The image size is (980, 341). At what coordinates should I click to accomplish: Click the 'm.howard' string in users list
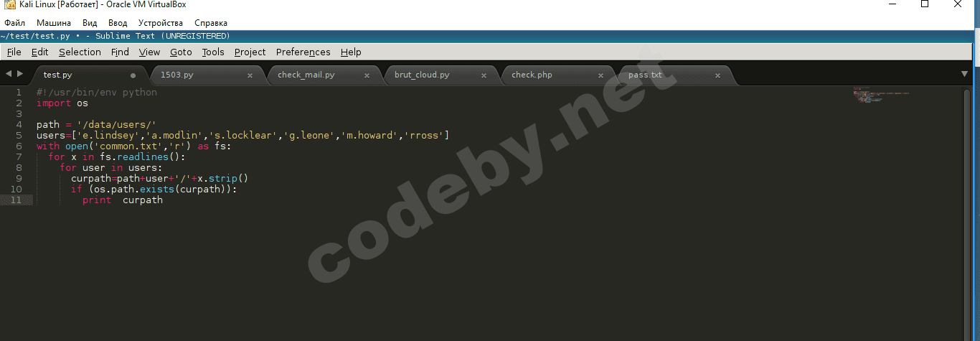[x=369, y=135]
